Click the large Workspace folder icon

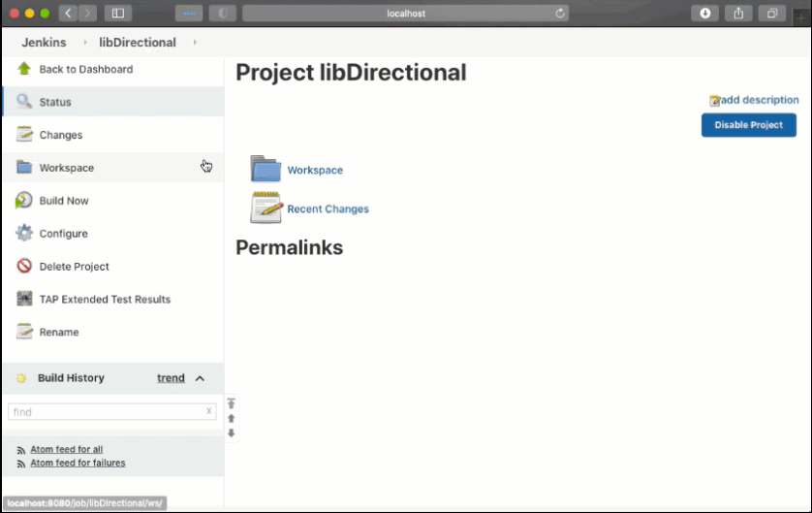[x=265, y=170]
